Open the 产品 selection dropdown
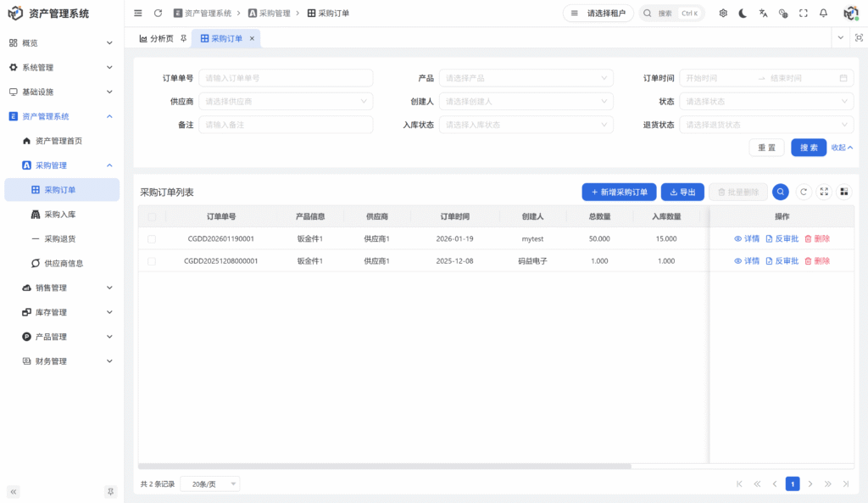Image resolution: width=868 pixels, height=503 pixels. pyautogui.click(x=526, y=77)
